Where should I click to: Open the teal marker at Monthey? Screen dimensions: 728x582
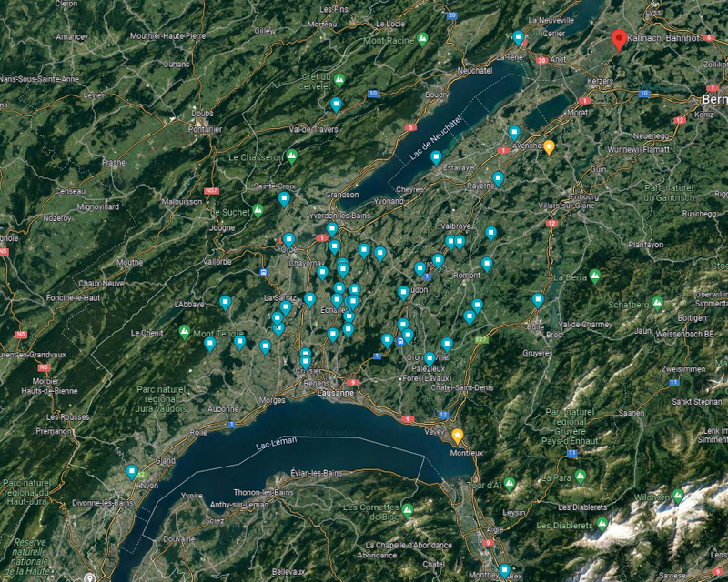pyautogui.click(x=504, y=570)
